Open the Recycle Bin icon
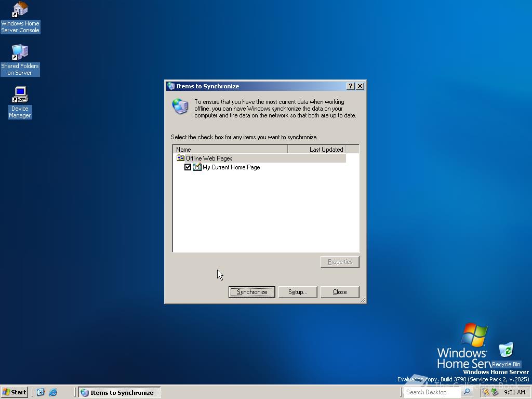This screenshot has height=399, width=532. coord(506,355)
